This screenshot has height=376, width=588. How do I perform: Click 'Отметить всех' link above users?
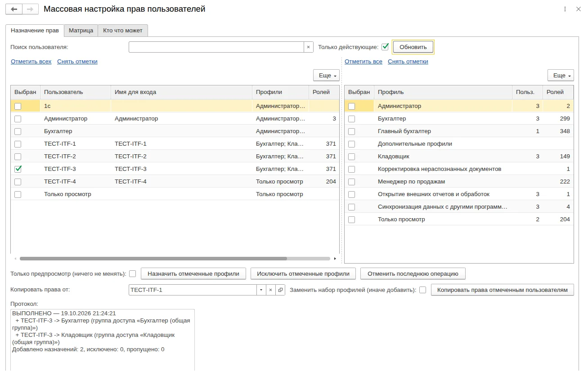pos(31,62)
